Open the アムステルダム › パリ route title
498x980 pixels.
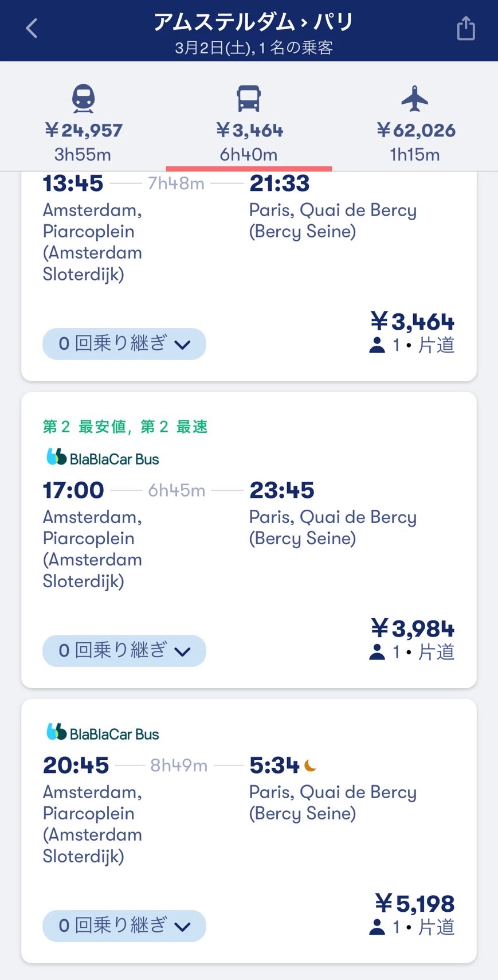coord(253,22)
